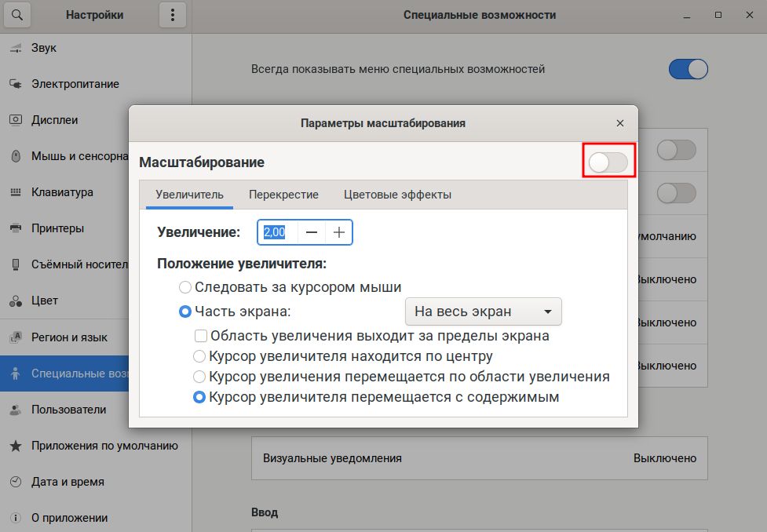Open the Цветовые эффекты tab
This screenshot has width=767, height=532.
[397, 195]
